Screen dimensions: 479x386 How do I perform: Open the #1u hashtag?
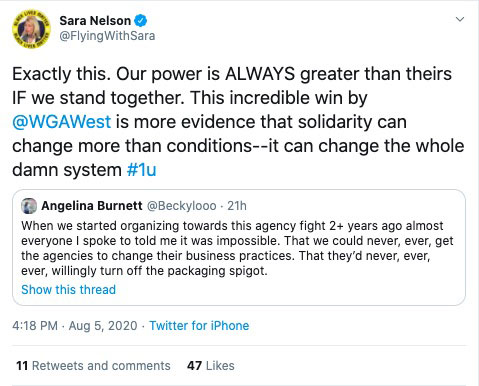pyautogui.click(x=141, y=170)
